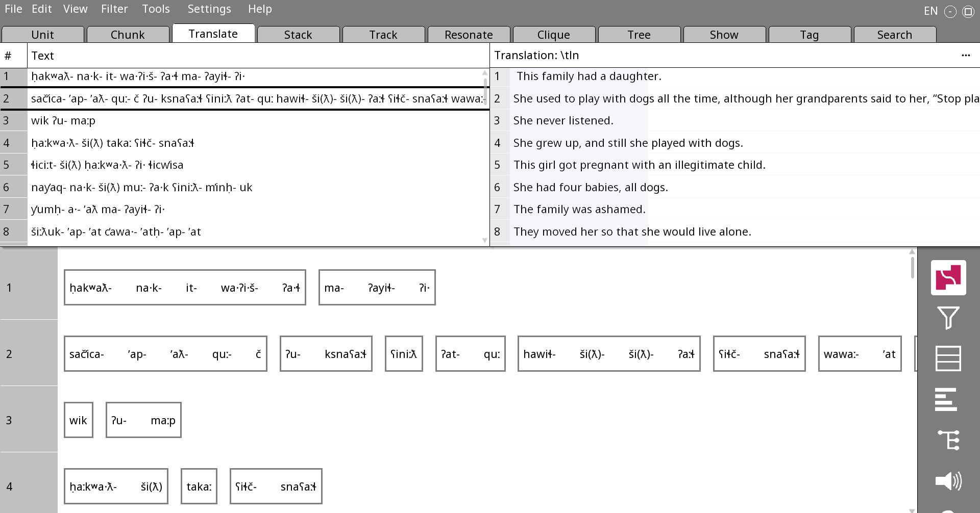Click the scroll-up arrow of the chunk panel
This screenshot has height=513, width=980.
pos(912,251)
